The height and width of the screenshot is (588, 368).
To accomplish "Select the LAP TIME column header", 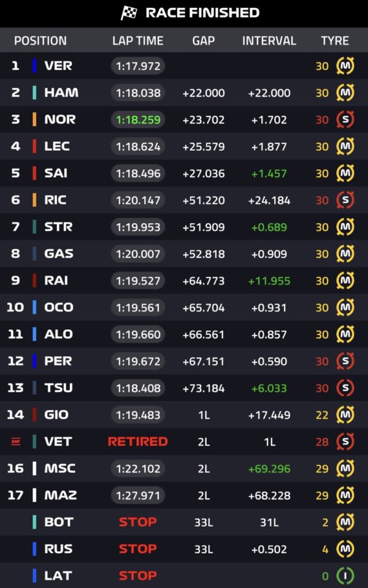I will point(137,40).
